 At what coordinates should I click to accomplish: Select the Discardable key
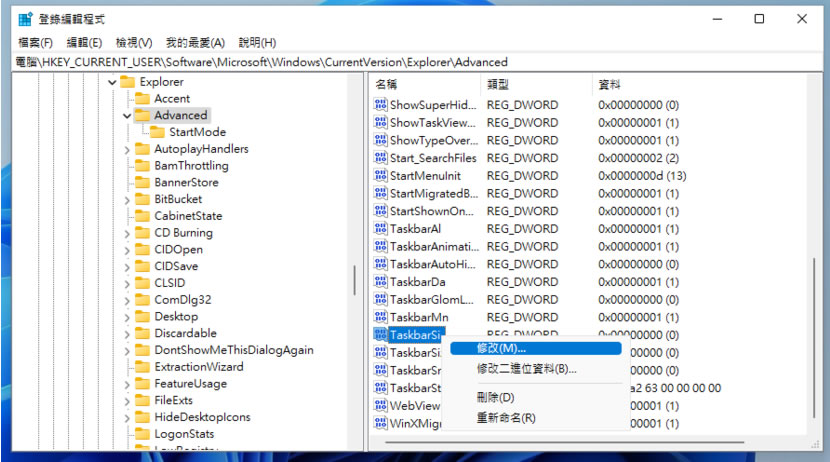pos(185,333)
